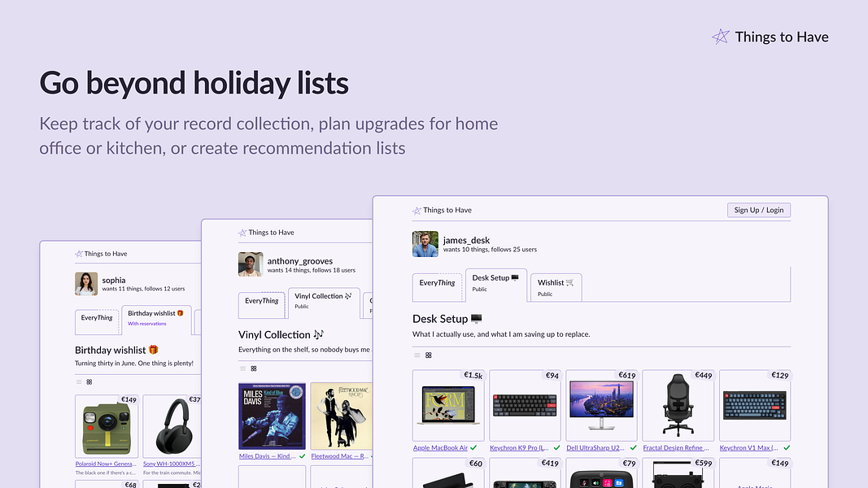Switch to list view in james_desk window

pos(417,355)
